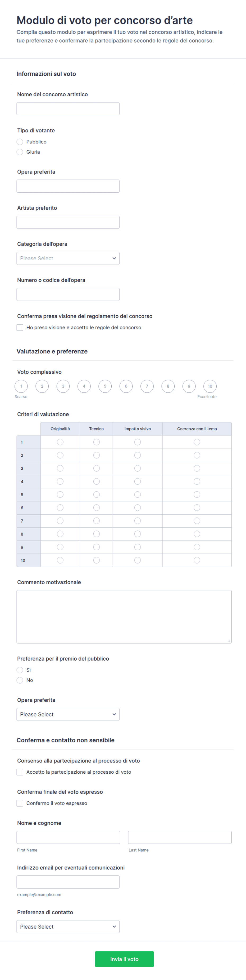Click the Commento motivazionale text area
This screenshot has height=980, width=246.
124,617
